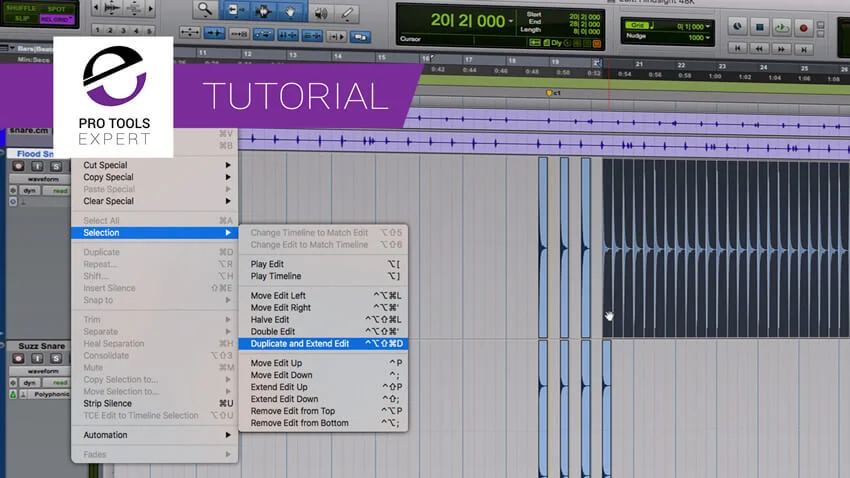Expand the Cut Special submenu
Screen dimensions: 850x478
pyautogui.click(x=154, y=165)
